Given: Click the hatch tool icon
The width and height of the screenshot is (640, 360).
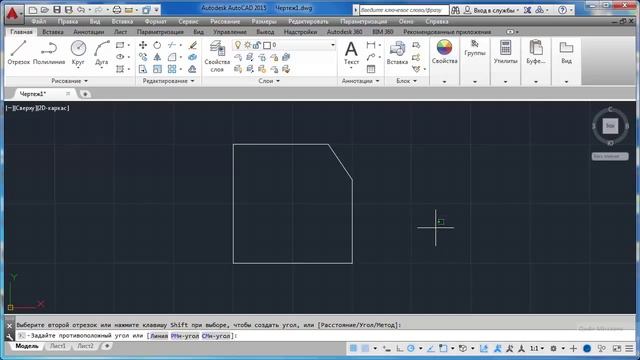Looking at the screenshot, I should [120, 69].
